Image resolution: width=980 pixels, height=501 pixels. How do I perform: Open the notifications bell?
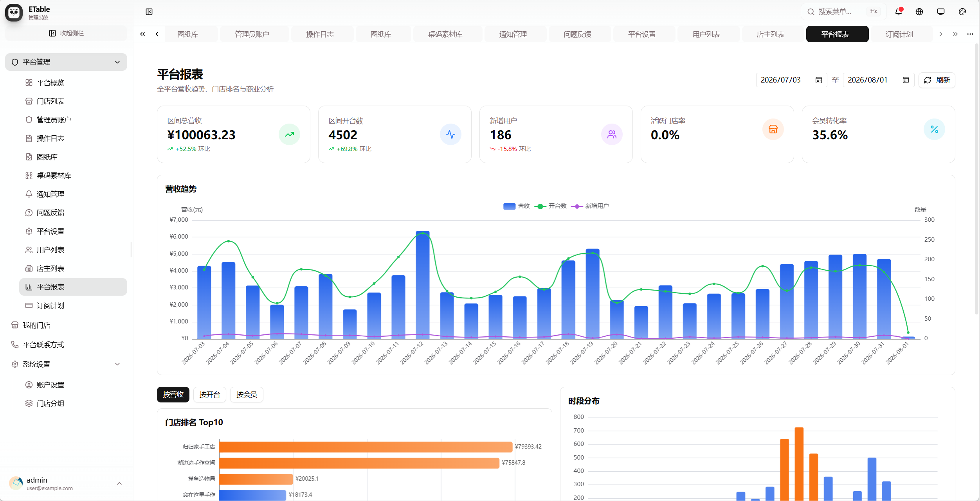point(899,12)
